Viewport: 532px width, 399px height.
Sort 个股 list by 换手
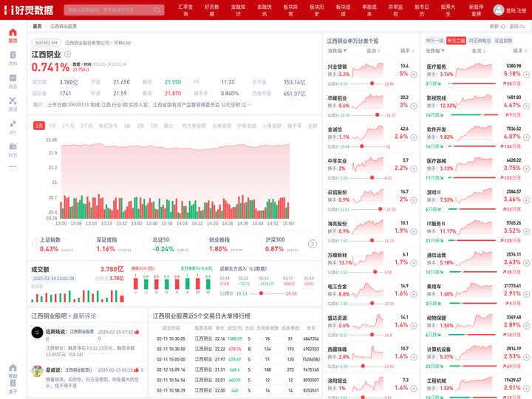click(407, 51)
